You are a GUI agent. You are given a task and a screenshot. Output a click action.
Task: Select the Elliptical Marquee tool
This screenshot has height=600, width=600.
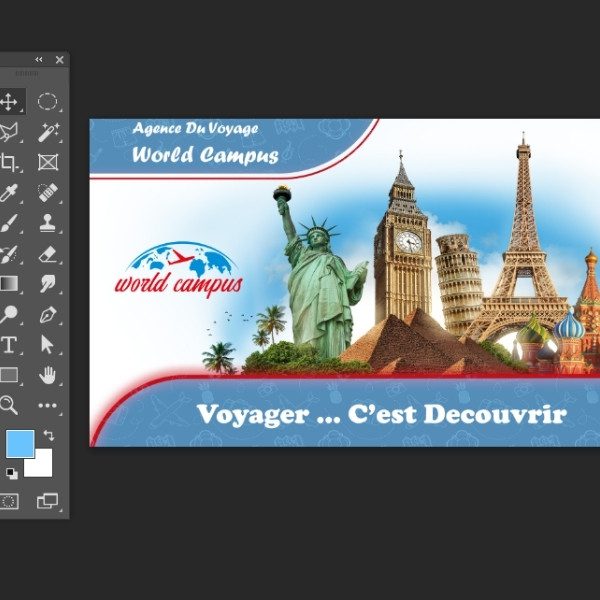[x=47, y=101]
